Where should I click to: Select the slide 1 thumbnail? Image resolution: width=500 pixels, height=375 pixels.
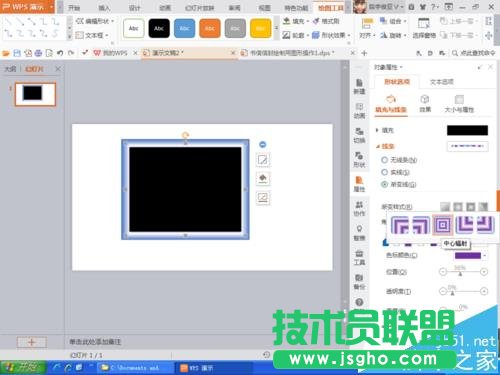pos(35,94)
